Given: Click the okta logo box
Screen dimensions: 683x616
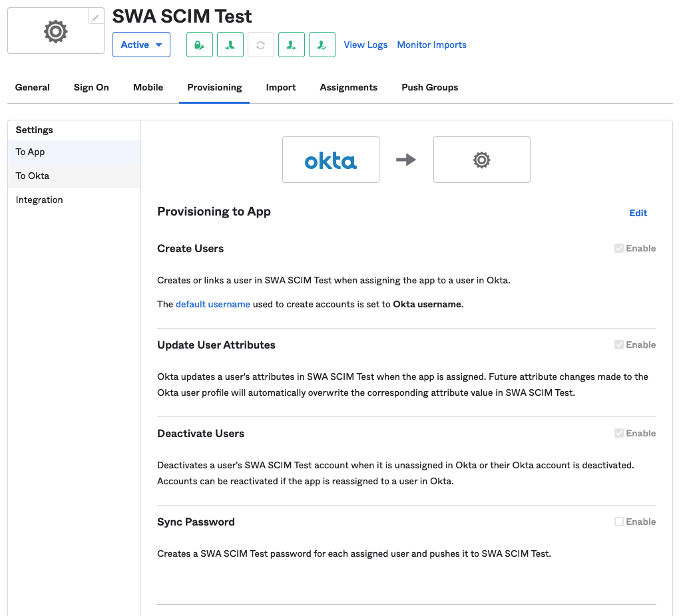Looking at the screenshot, I should pos(331,160).
